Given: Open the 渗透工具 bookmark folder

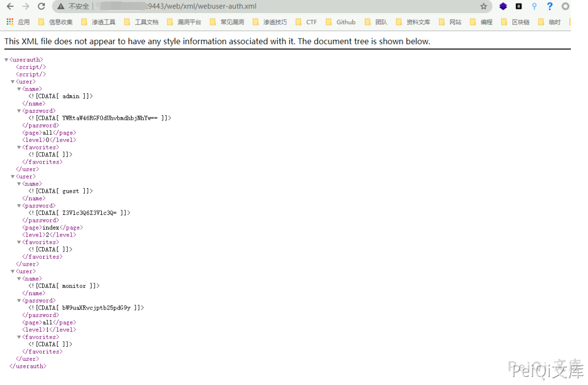Looking at the screenshot, I should [98, 22].
